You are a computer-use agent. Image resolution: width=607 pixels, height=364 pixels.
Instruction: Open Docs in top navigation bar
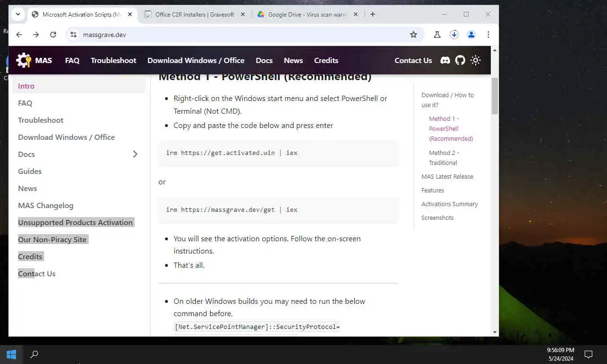[x=264, y=60]
